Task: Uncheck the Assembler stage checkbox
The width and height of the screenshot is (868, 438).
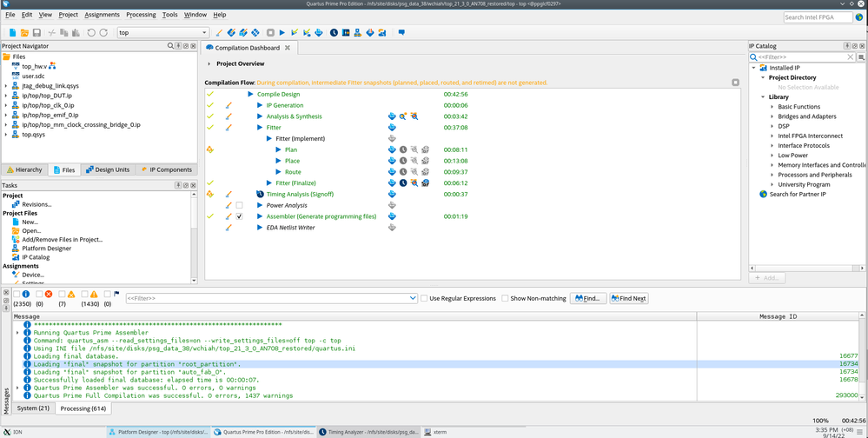Action: (x=239, y=216)
